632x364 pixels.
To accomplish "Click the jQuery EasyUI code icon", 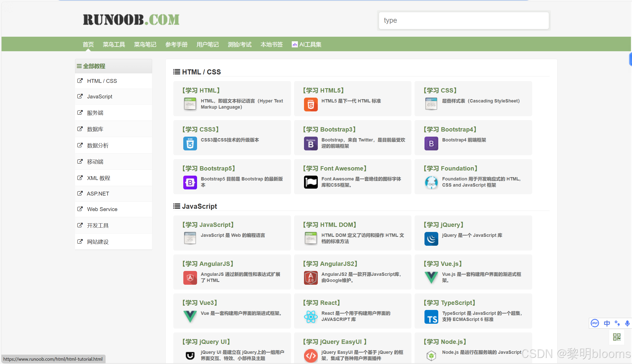I will pyautogui.click(x=311, y=356).
